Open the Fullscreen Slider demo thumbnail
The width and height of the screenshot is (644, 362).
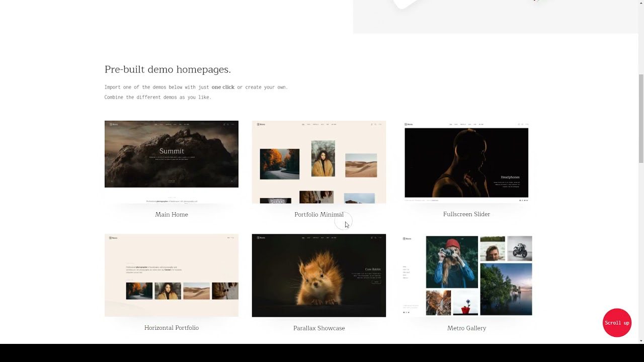(x=466, y=162)
